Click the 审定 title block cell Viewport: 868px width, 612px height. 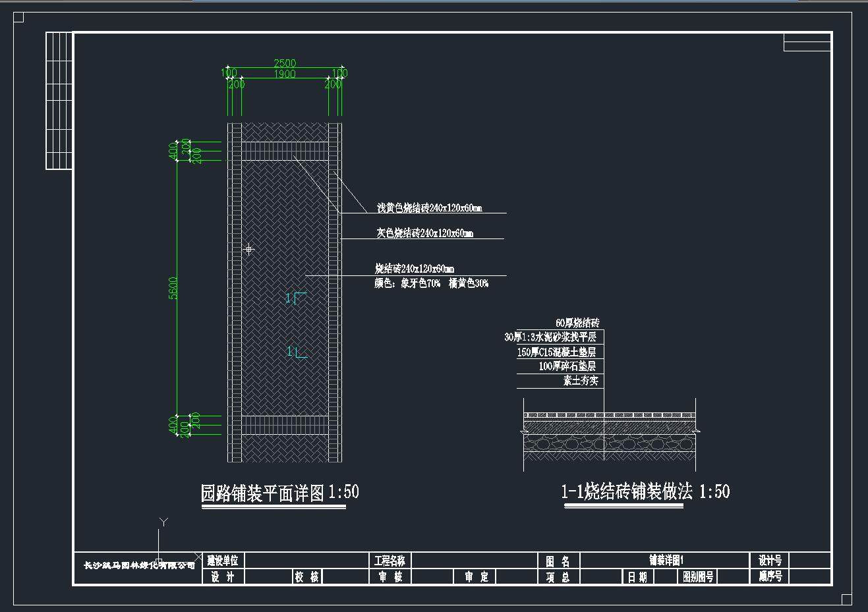tap(476, 577)
